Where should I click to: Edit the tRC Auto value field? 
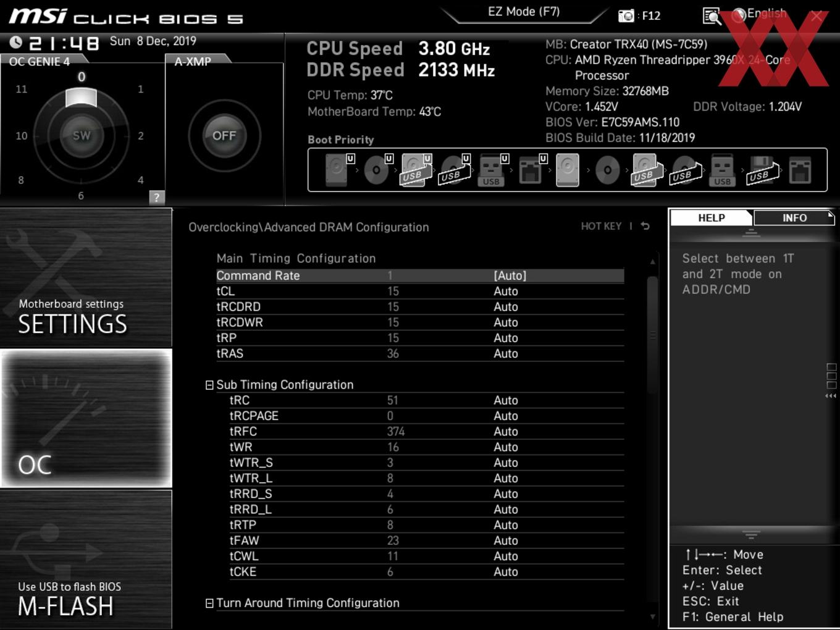point(506,400)
